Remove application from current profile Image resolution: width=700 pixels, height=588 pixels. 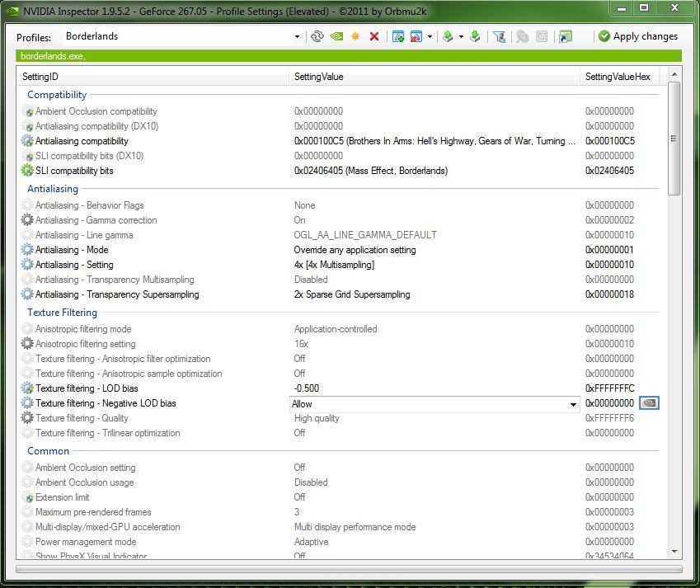coord(416,36)
